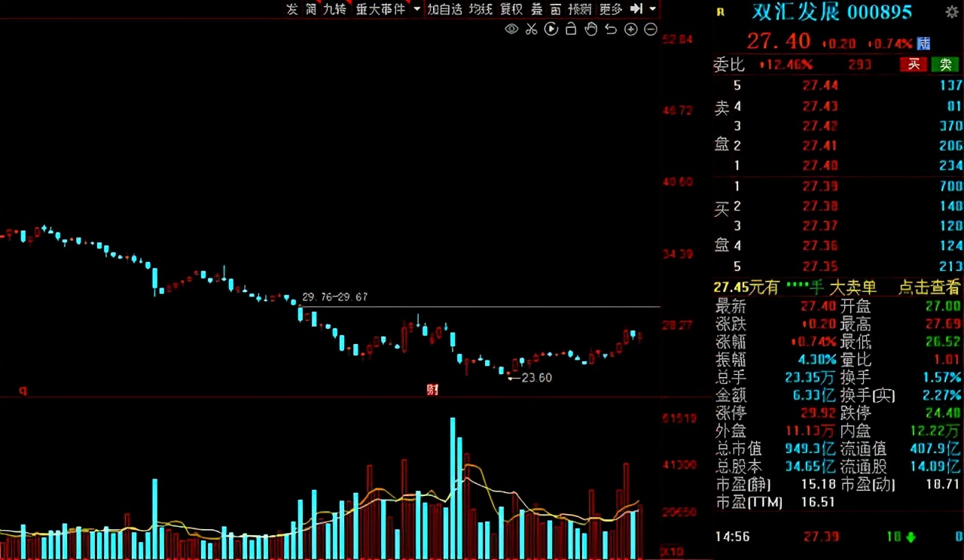Click the 最高 value 27.69
This screenshot has width=964, height=560.
click(942, 324)
